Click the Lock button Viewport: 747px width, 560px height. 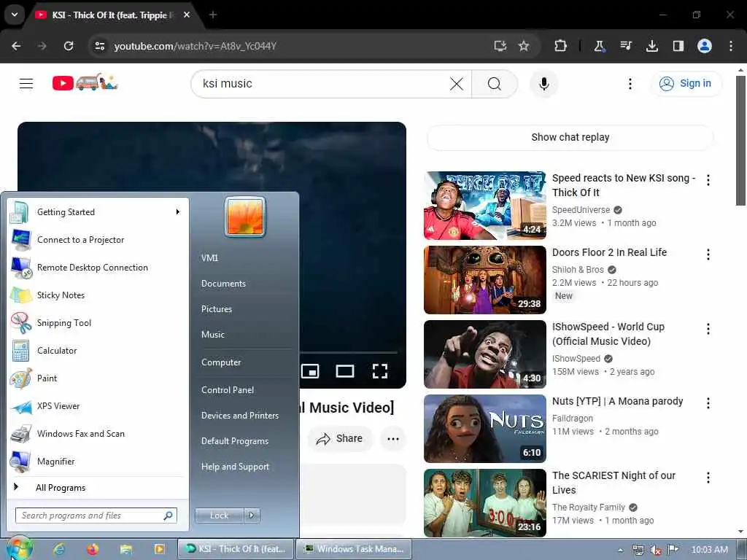(219, 516)
